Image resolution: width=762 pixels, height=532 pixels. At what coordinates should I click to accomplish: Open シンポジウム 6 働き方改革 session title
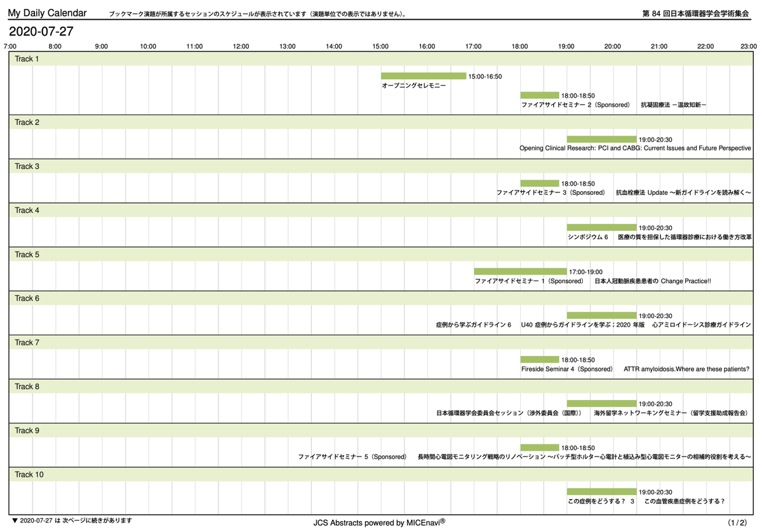click(660, 237)
